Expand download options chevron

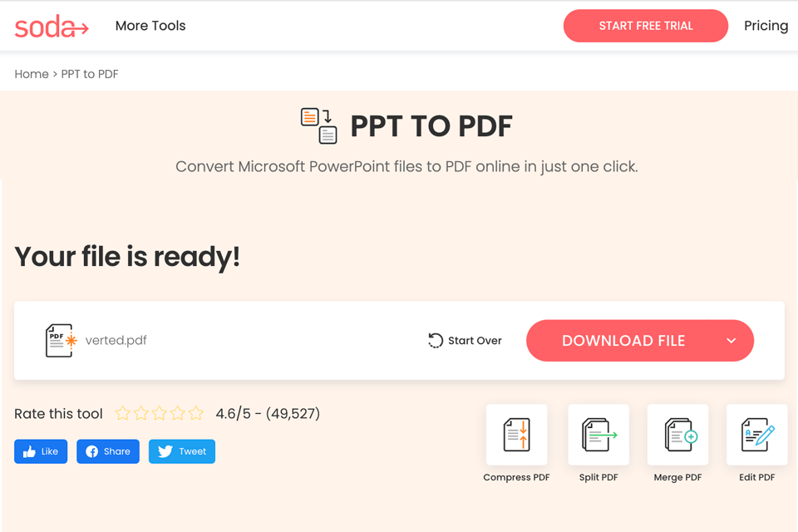(731, 341)
